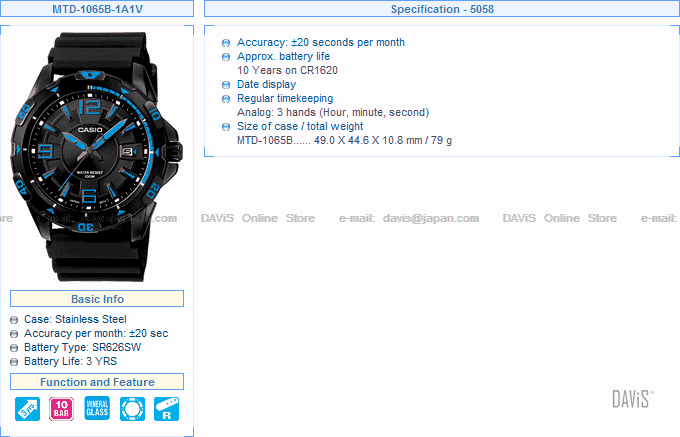Click '10 Years on CR1620' text
680x437 pixels.
click(287, 70)
